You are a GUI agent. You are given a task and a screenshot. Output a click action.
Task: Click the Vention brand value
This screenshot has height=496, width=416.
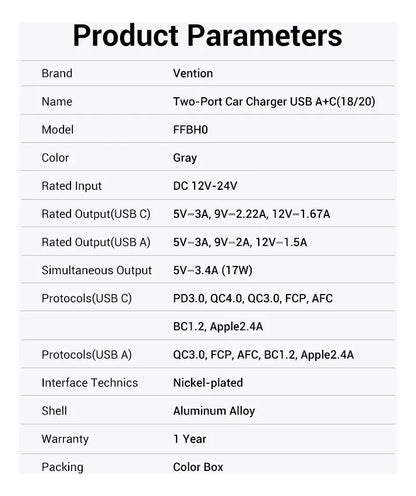click(x=193, y=73)
